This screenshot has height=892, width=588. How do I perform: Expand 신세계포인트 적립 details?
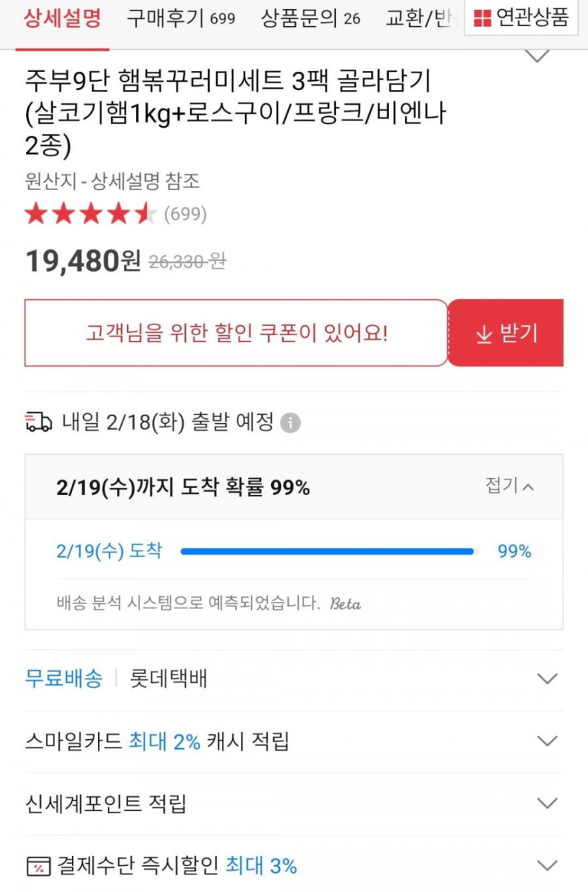(546, 803)
